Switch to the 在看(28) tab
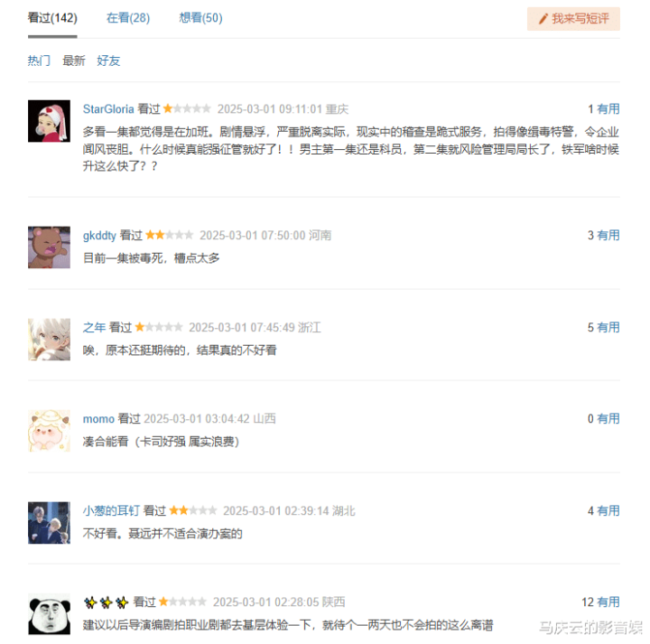This screenshot has width=650, height=644. pos(128,18)
